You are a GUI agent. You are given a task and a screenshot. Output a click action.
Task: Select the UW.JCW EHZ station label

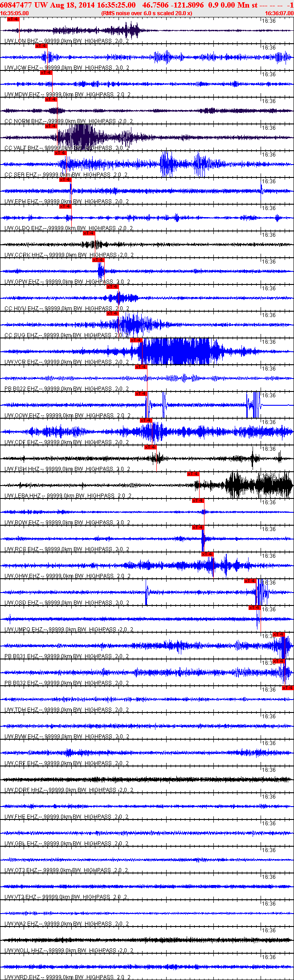pyautogui.click(x=21, y=68)
